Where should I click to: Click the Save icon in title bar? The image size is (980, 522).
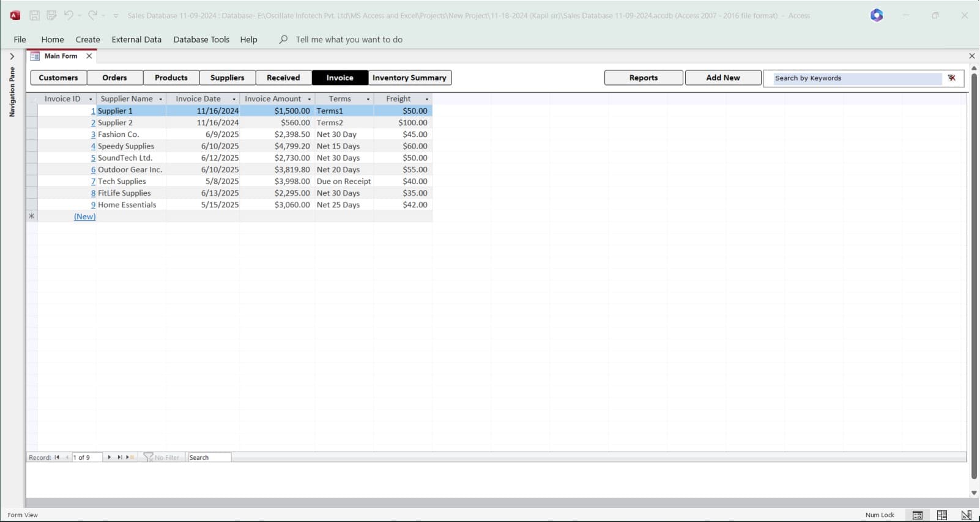[35, 15]
